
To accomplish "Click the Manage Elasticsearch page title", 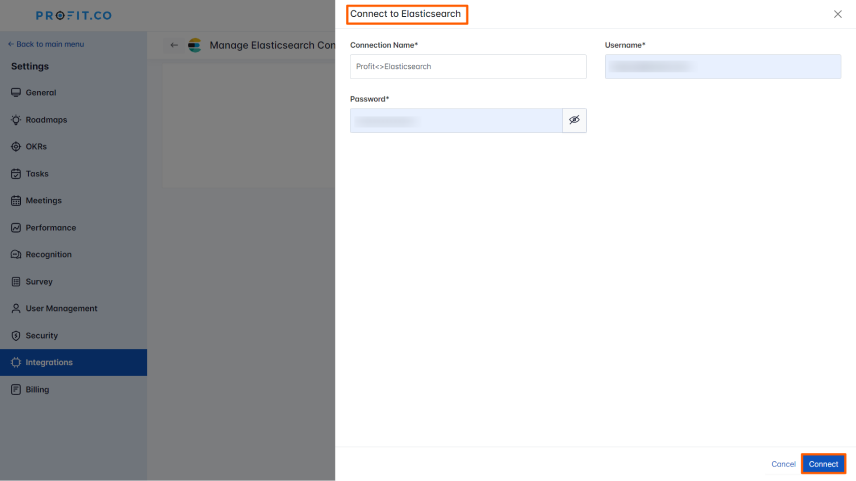I will click(x=272, y=45).
